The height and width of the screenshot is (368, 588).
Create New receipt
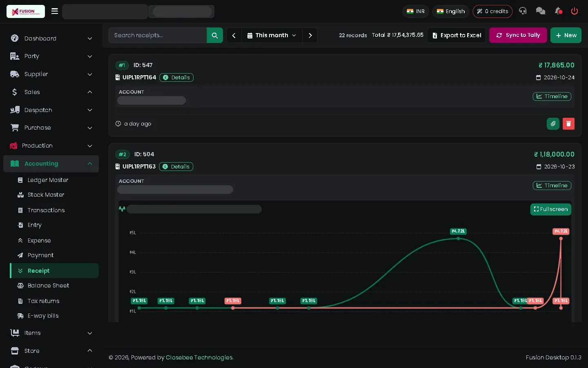click(566, 35)
